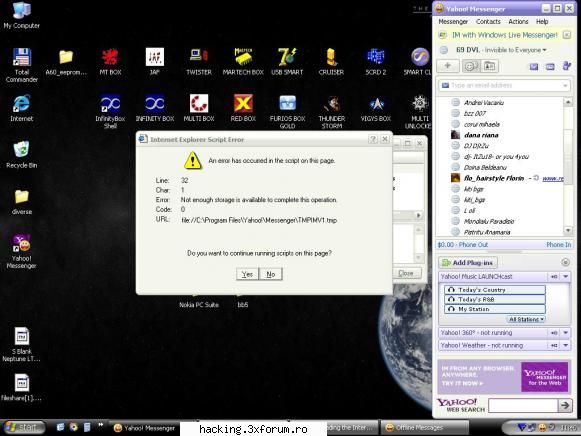
Task: Select contact flo_hairstyle Florin
Action: point(494,178)
